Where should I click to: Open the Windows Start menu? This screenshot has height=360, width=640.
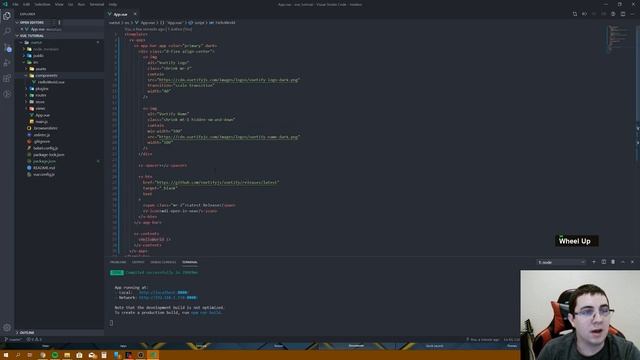coord(6,355)
